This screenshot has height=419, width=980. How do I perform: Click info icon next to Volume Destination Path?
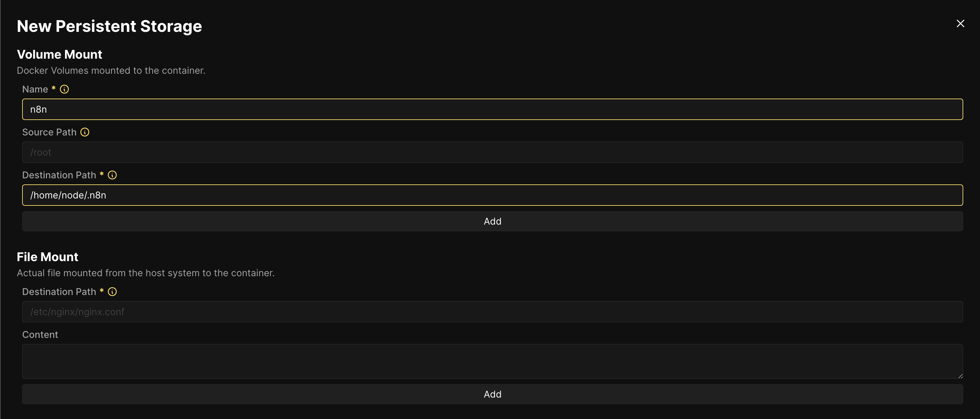[112, 175]
